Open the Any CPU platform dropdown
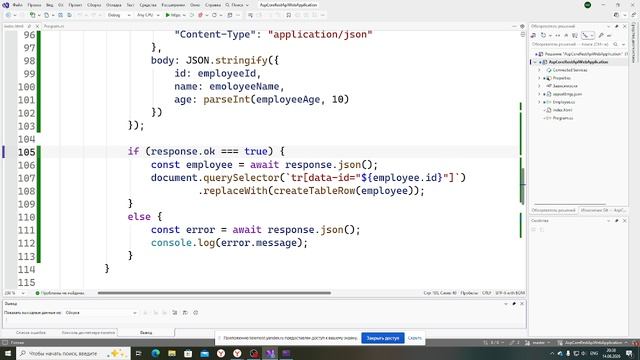640x360 pixels. tap(148, 15)
